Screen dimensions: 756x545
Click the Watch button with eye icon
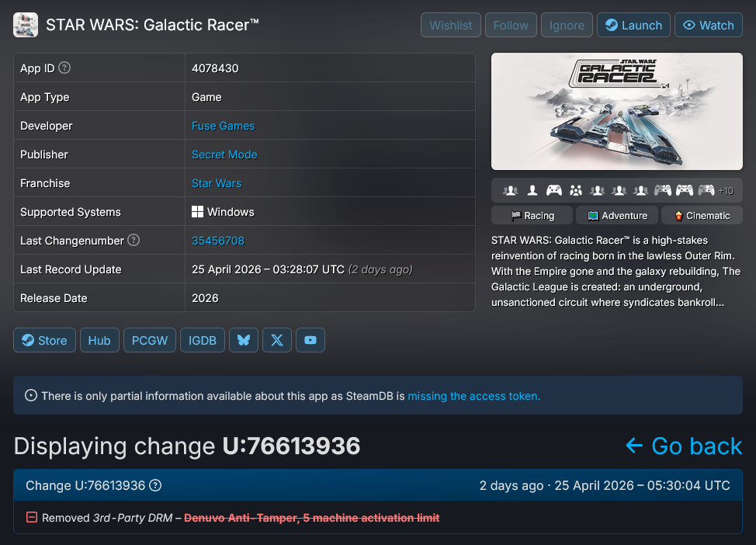(709, 25)
